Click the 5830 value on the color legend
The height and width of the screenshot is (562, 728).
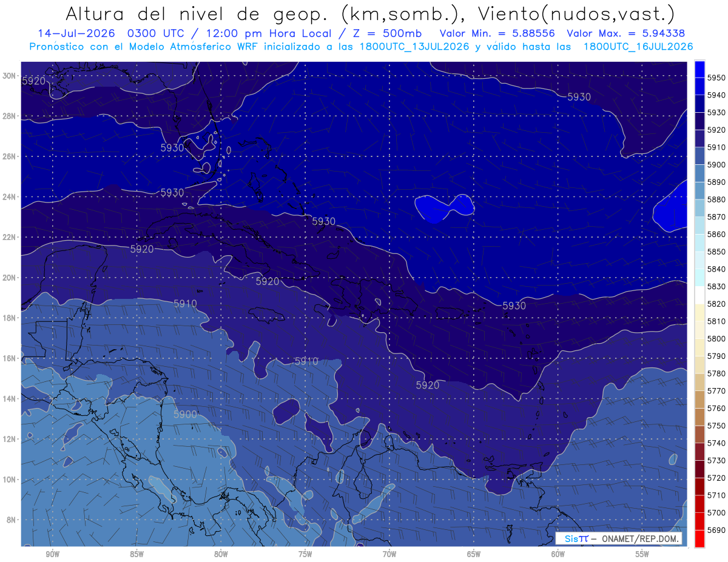[716, 286]
